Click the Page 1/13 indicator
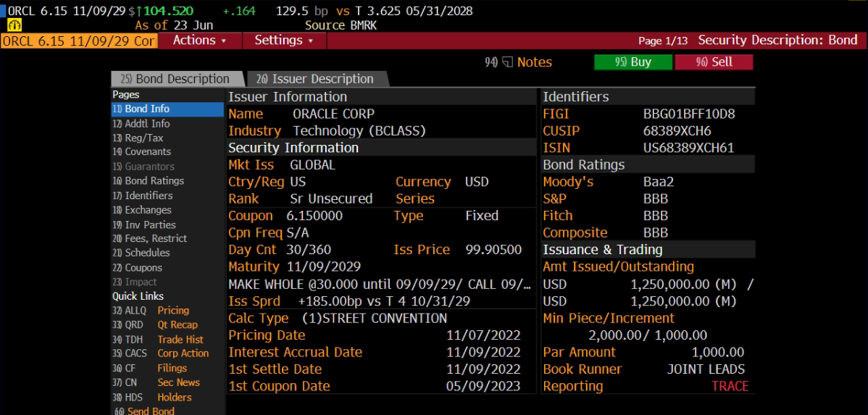868x415 pixels. pos(663,41)
